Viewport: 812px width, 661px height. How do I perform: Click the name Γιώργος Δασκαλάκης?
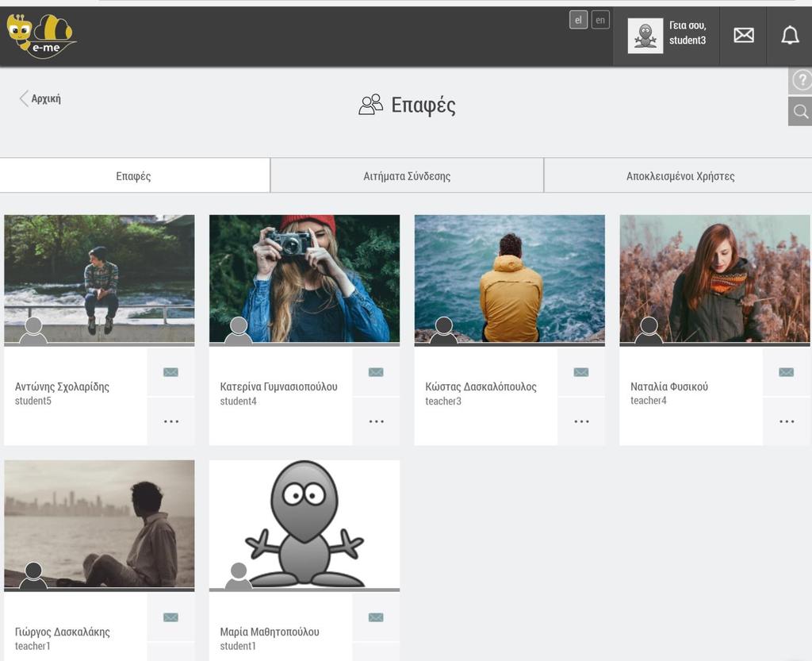pyautogui.click(x=62, y=632)
